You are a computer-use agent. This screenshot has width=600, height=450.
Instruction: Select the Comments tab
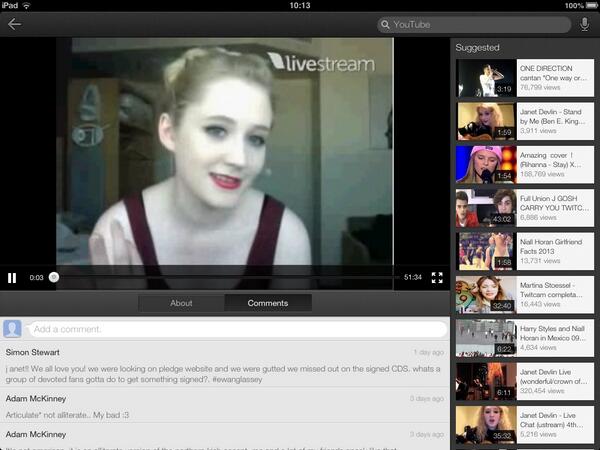pyautogui.click(x=268, y=303)
